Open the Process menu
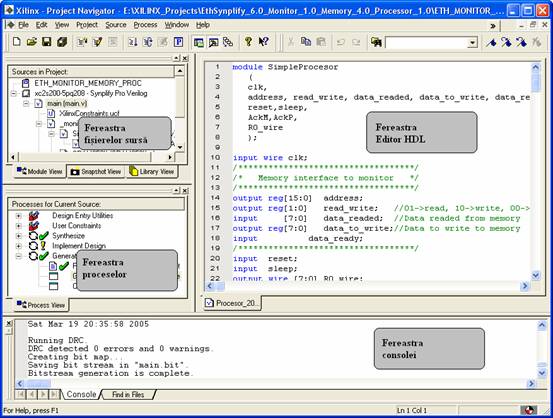 tap(145, 25)
